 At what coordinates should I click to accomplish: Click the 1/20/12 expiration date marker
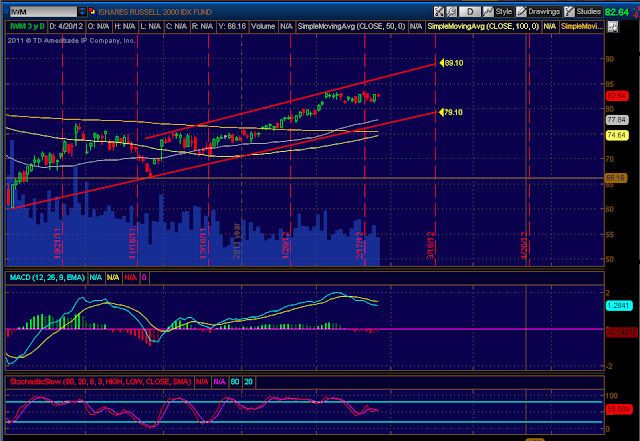(x=285, y=245)
